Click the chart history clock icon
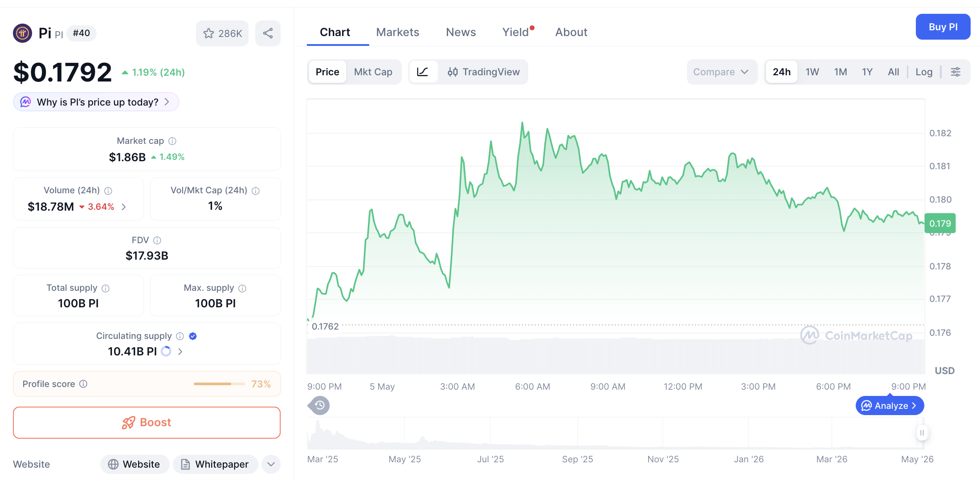 (x=319, y=405)
